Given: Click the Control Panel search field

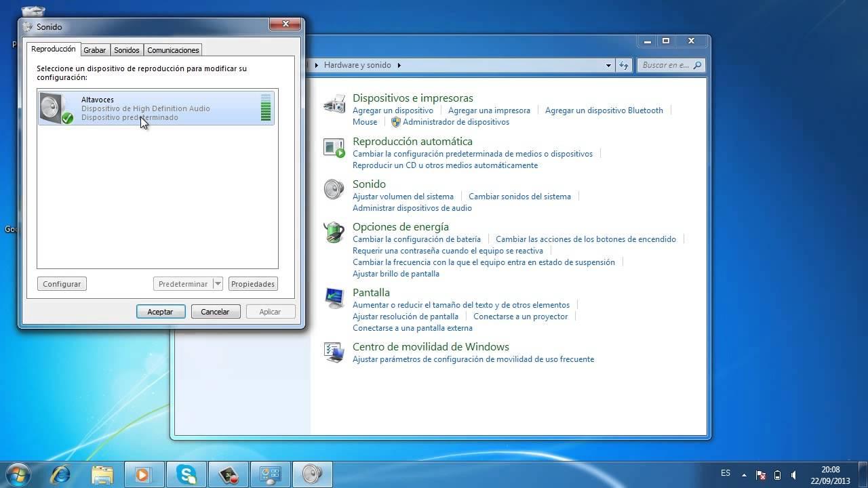Looking at the screenshot, I should pos(666,65).
